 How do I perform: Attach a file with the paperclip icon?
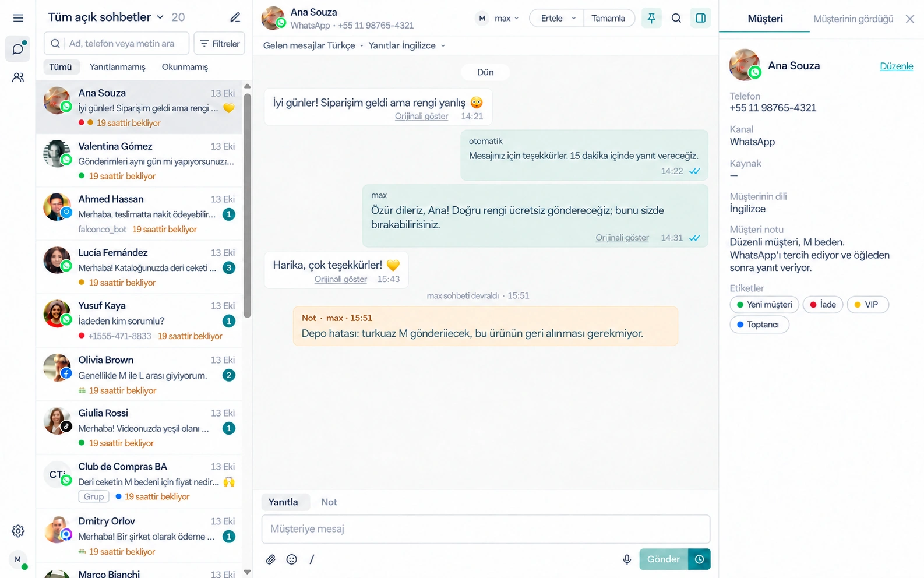[271, 559]
